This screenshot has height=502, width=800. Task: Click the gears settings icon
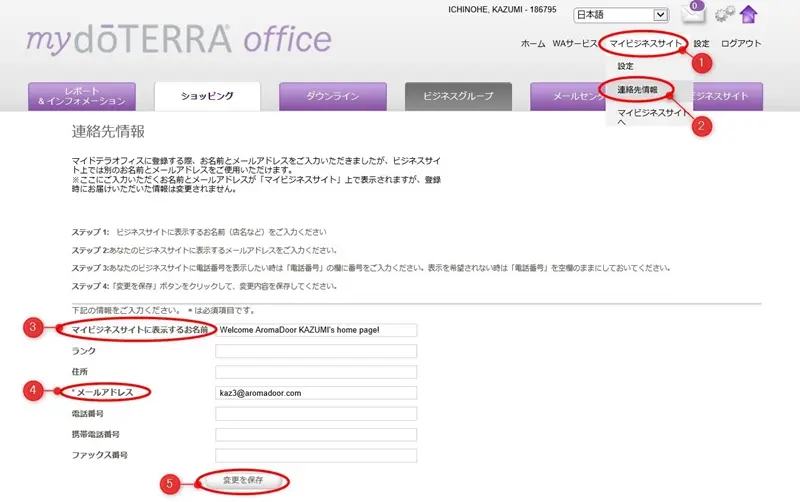pyautogui.click(x=724, y=14)
